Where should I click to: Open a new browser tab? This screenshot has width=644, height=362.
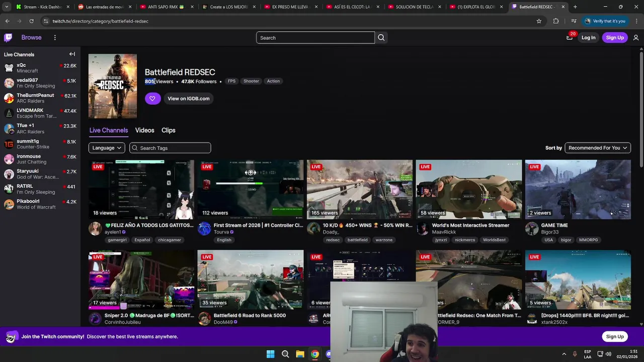click(575, 7)
